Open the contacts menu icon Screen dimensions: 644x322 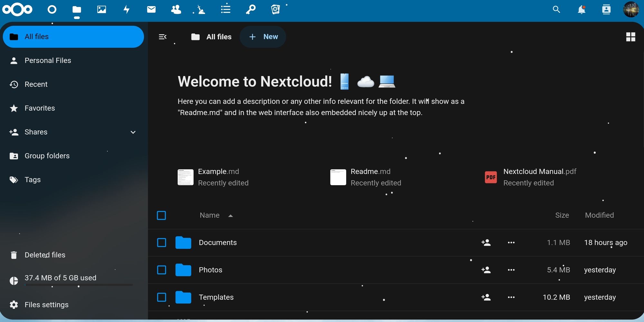606,9
